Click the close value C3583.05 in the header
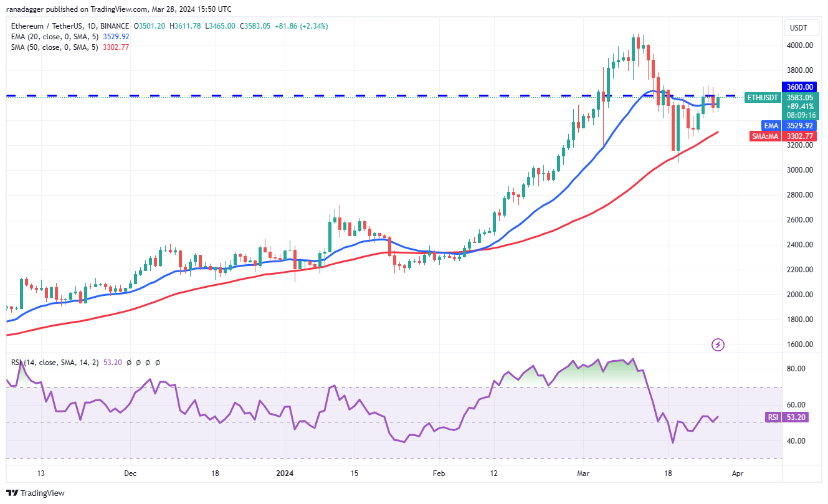The width and height of the screenshot is (828, 504). click(x=254, y=26)
